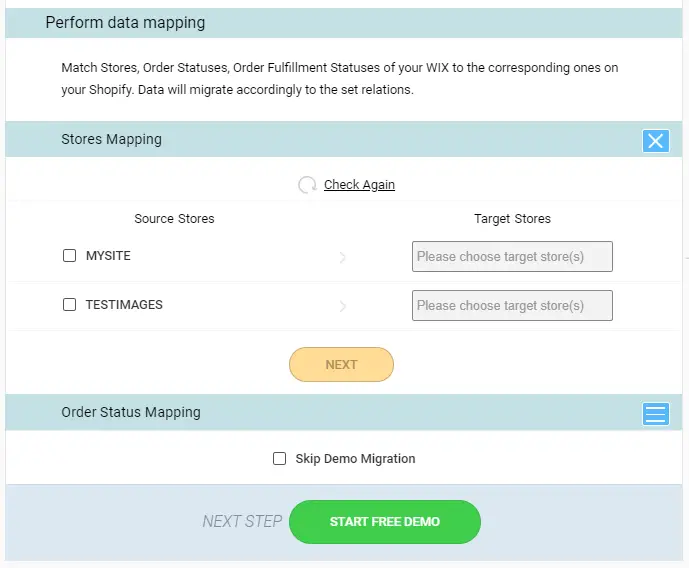Select the MYSITE store label
Image resolution: width=689 pixels, height=568 pixels.
point(108,256)
